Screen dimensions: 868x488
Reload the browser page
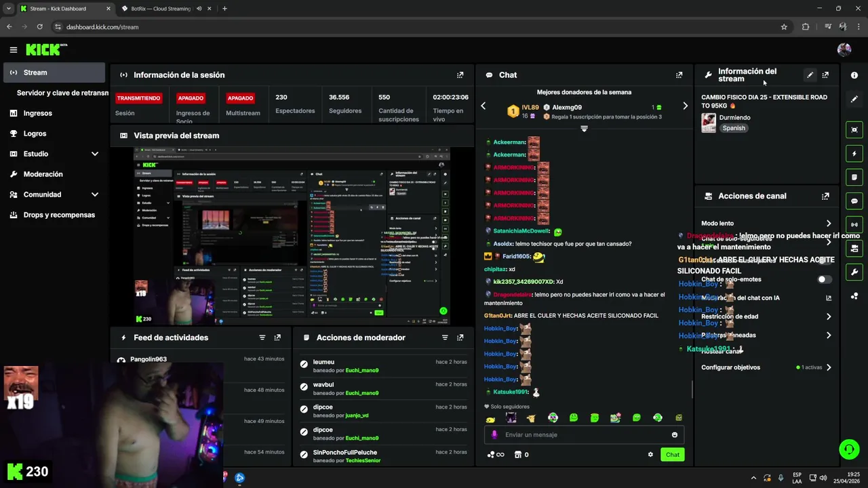coord(40,27)
